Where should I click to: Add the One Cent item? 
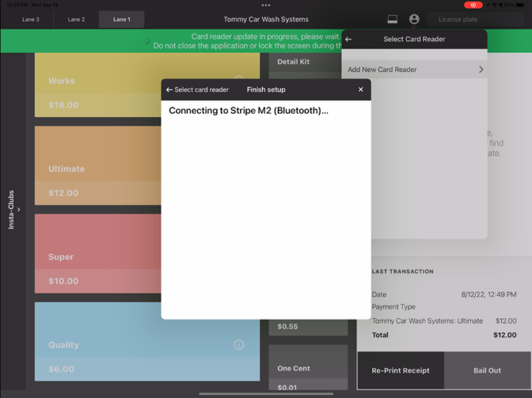point(308,368)
